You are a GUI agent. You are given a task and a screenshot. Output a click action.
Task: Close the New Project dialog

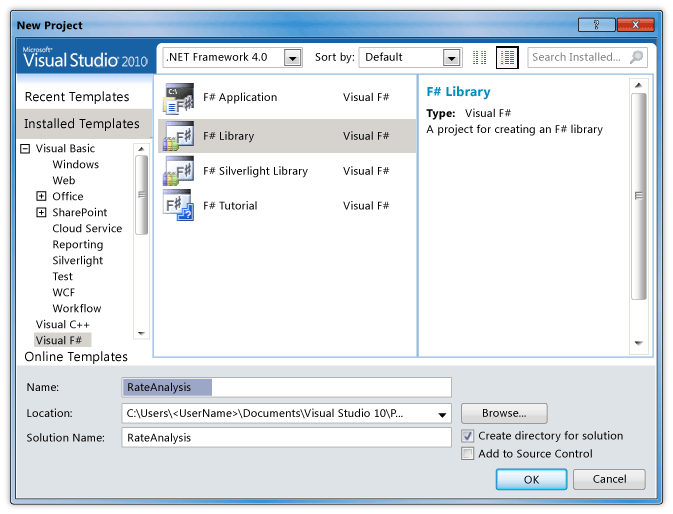click(x=636, y=25)
